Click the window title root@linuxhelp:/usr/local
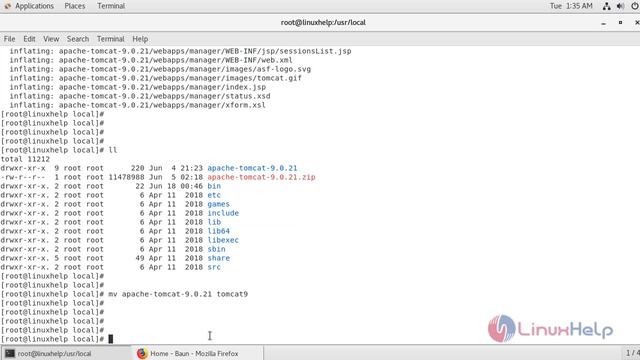640x360 pixels. point(323,22)
